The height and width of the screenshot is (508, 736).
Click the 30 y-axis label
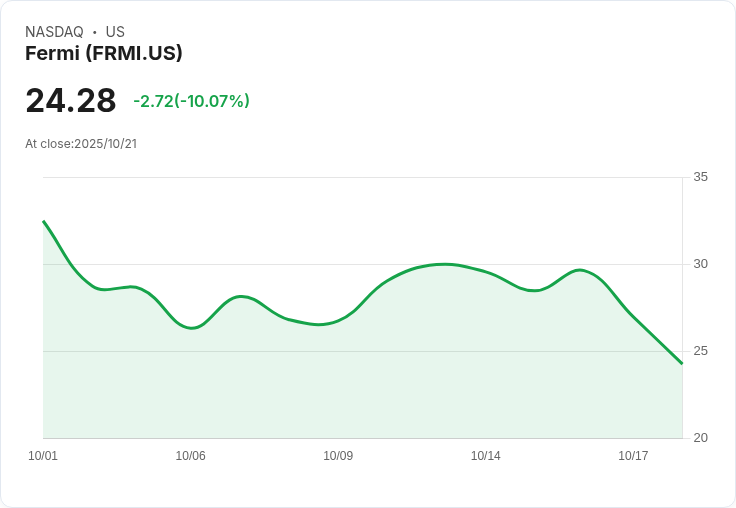point(700,264)
